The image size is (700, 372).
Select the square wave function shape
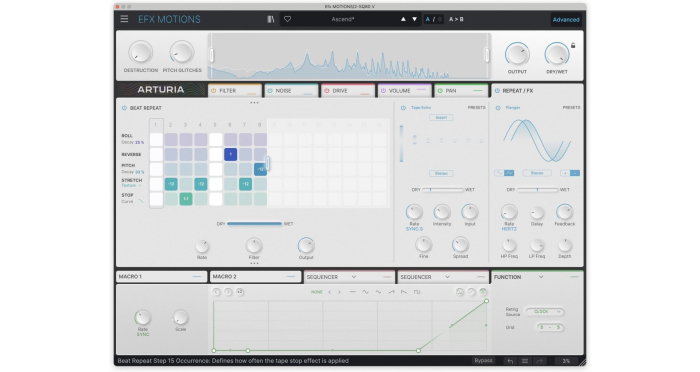[417, 292]
